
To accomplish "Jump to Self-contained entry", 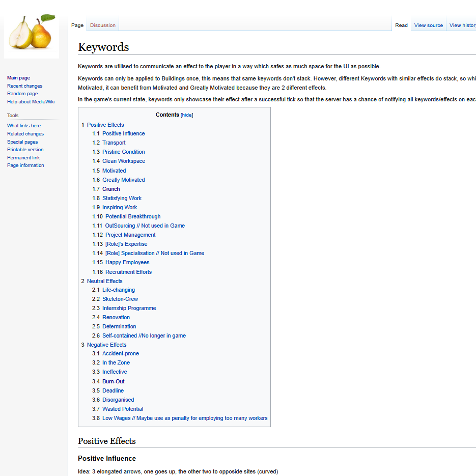I will click(x=144, y=335).
